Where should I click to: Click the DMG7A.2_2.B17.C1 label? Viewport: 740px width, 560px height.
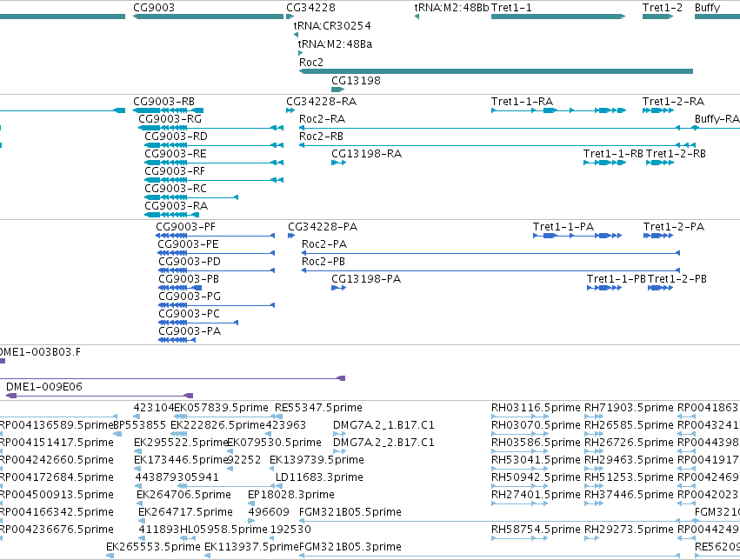click(x=383, y=443)
